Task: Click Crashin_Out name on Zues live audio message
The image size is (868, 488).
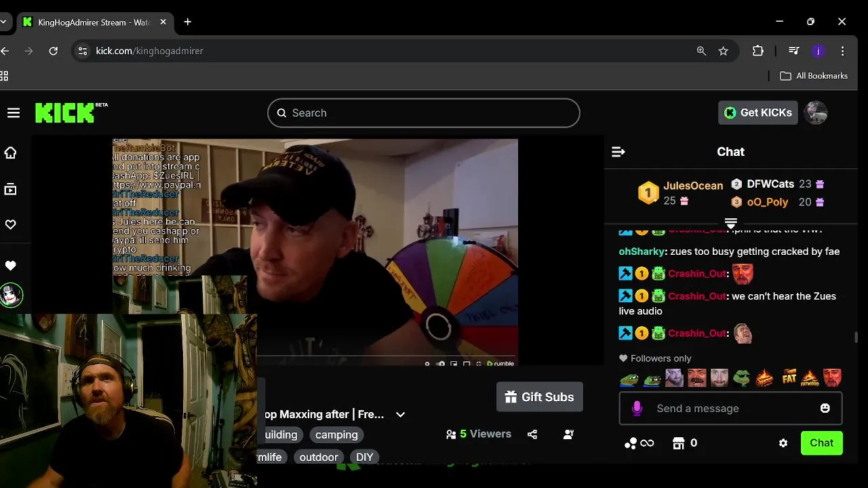Action: pos(696,296)
